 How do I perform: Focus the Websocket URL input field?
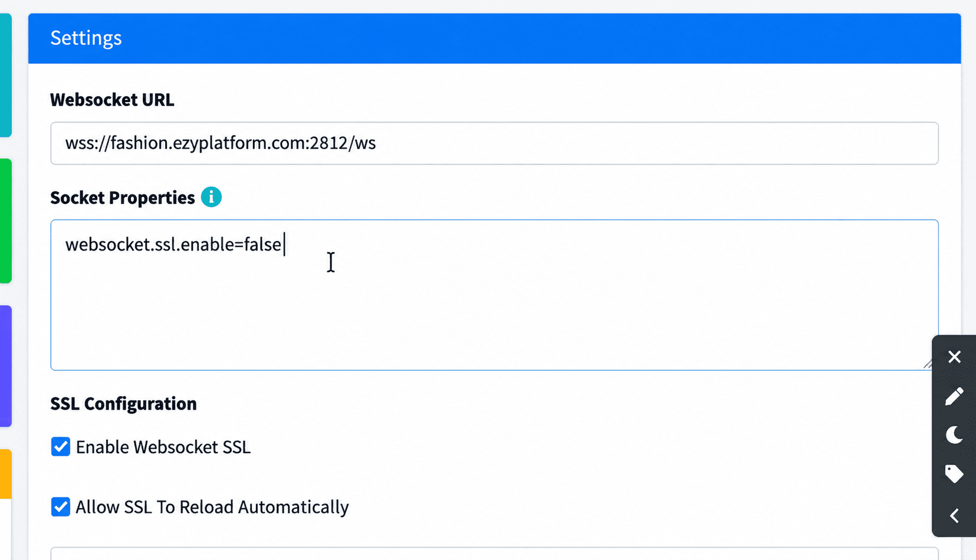[494, 143]
